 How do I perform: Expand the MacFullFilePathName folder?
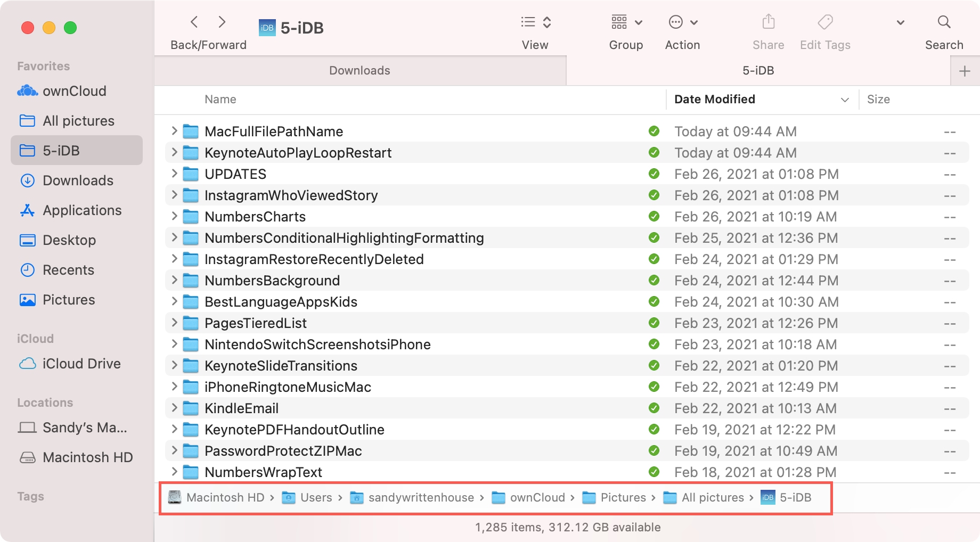(174, 131)
